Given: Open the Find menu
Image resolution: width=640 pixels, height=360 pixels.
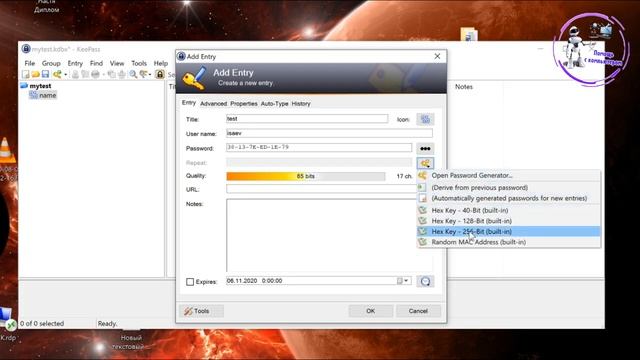Looking at the screenshot, I should coord(96,63).
